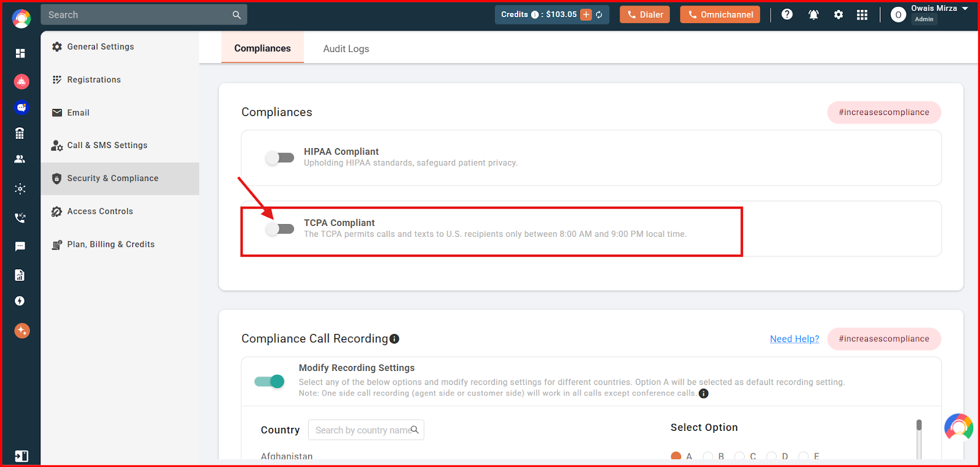Open Call & SMS Settings
Screen dimensions: 980x467
tap(120, 145)
